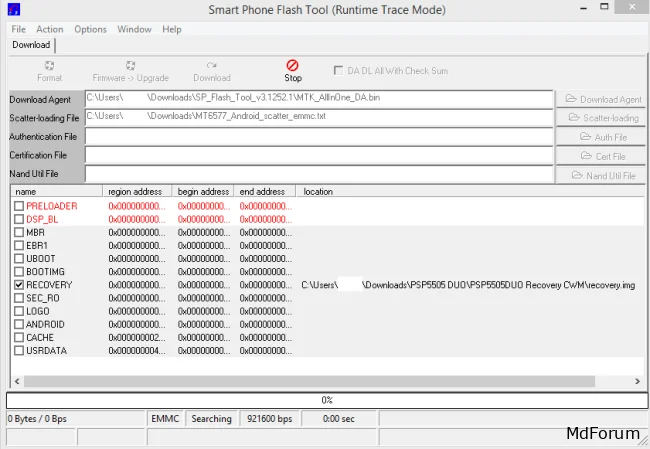Uncheck the RECOVERY partition checkbox

click(x=19, y=285)
